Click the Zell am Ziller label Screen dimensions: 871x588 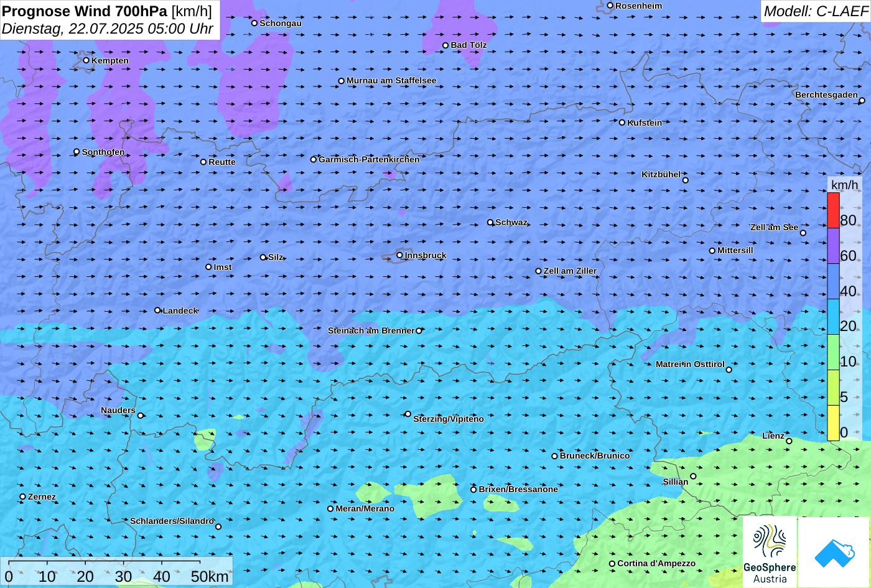point(570,271)
